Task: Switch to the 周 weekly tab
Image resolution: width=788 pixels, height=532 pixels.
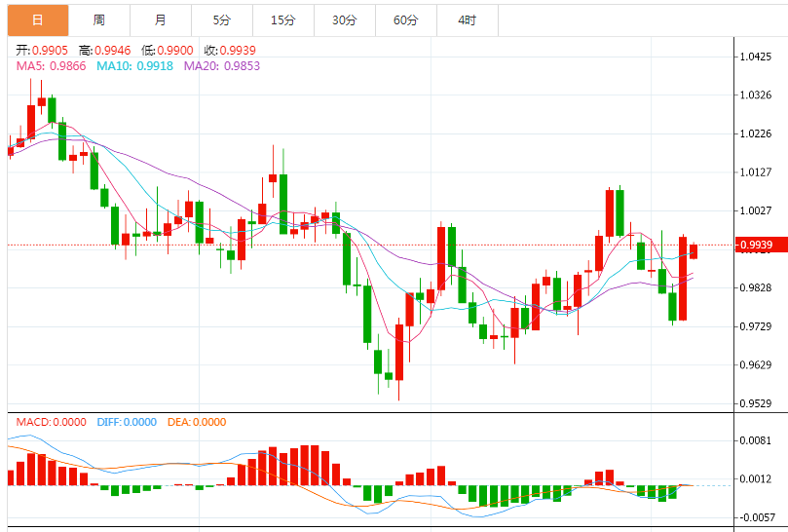Action: tap(99, 20)
